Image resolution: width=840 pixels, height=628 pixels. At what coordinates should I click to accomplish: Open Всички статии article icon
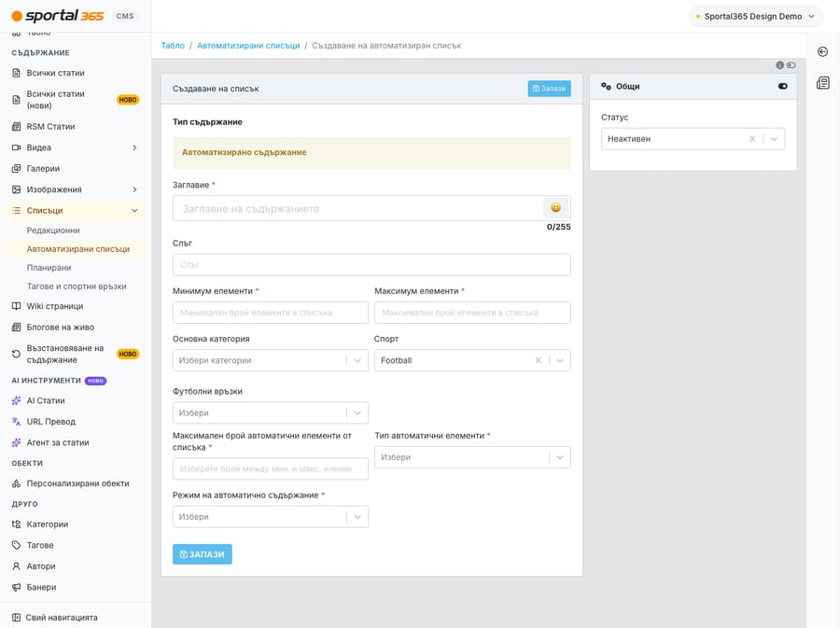tap(16, 73)
